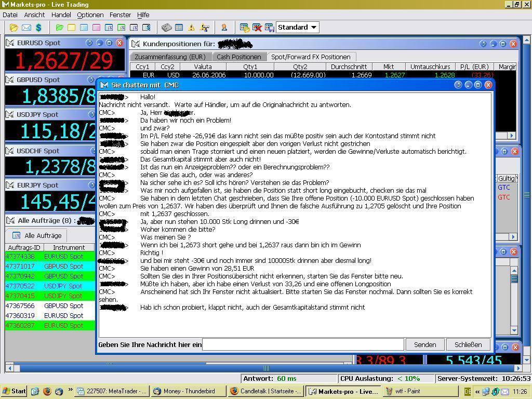Click chat scrollbar down arrow

[x=514, y=330]
